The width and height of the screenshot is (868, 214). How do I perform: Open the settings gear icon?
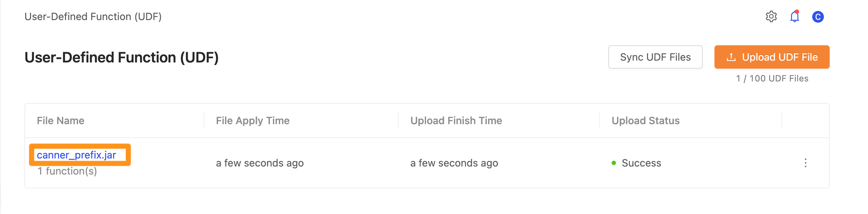pos(771,16)
